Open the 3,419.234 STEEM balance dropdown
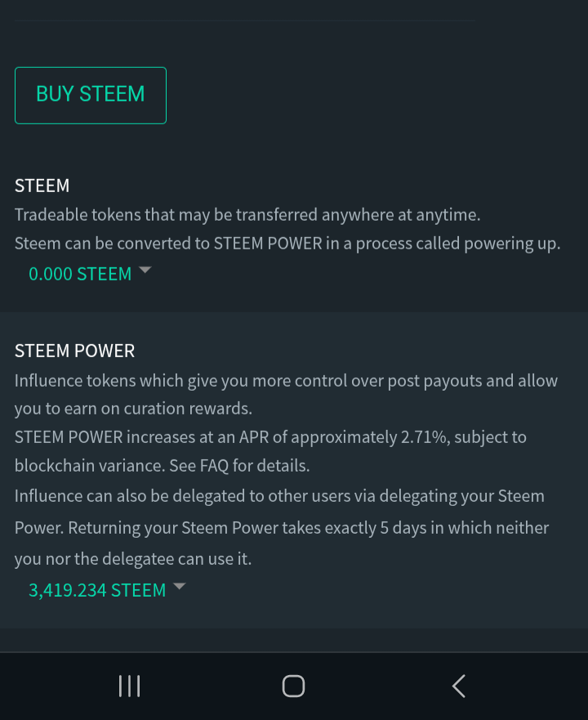This screenshot has width=588, height=720. click(x=97, y=590)
